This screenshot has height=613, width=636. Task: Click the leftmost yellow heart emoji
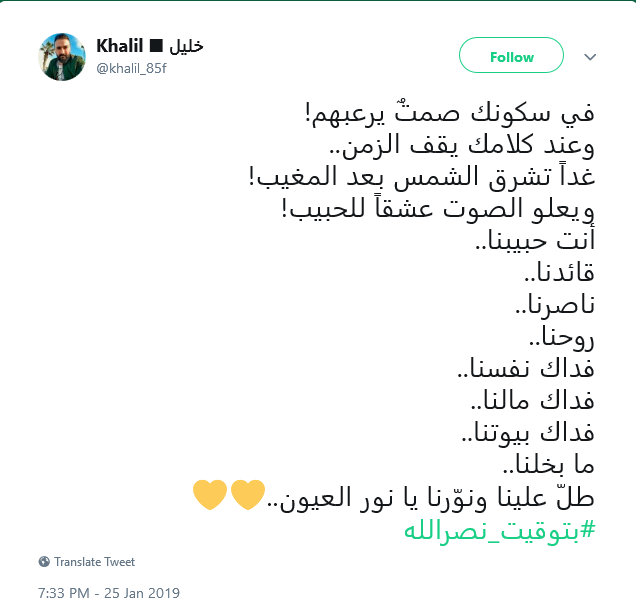[x=210, y=495]
